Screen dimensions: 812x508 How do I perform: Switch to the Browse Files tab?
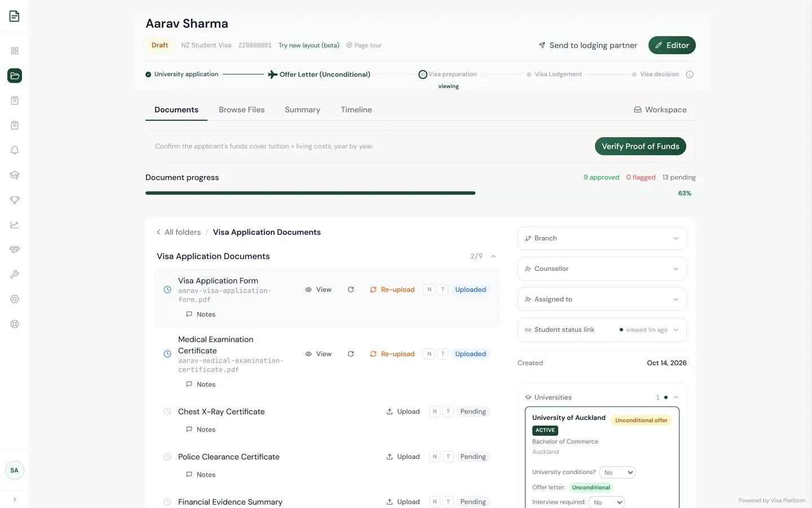tap(241, 110)
